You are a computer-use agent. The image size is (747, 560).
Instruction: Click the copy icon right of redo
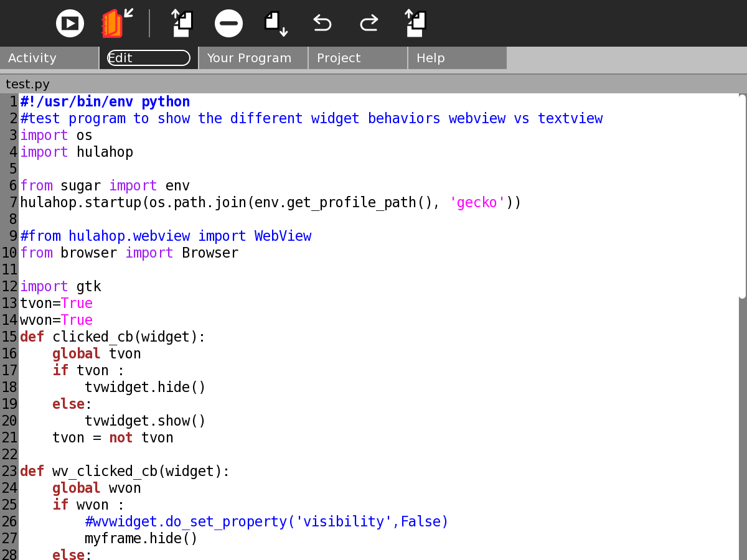pos(415,24)
